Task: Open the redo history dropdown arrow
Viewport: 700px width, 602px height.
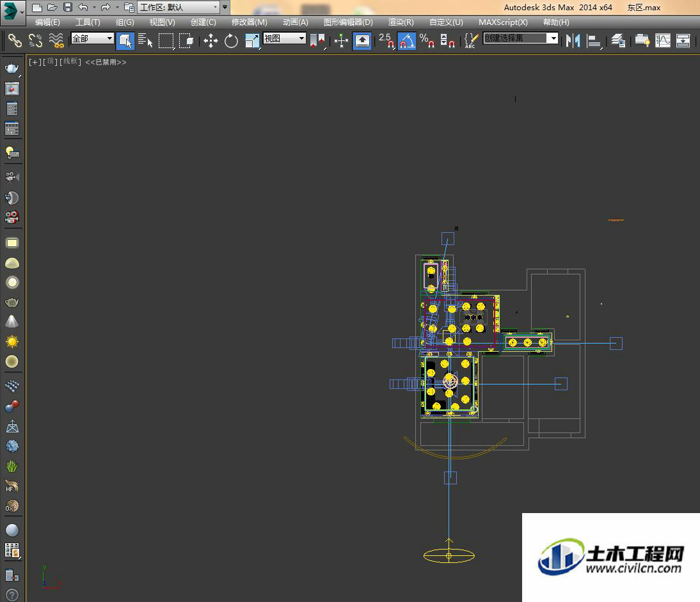Action: [117, 7]
